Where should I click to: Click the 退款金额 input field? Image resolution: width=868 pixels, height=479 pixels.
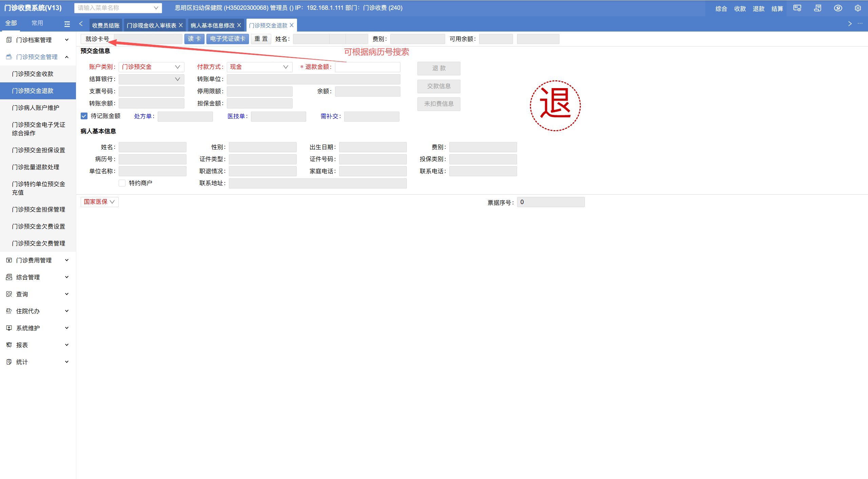[x=368, y=67]
